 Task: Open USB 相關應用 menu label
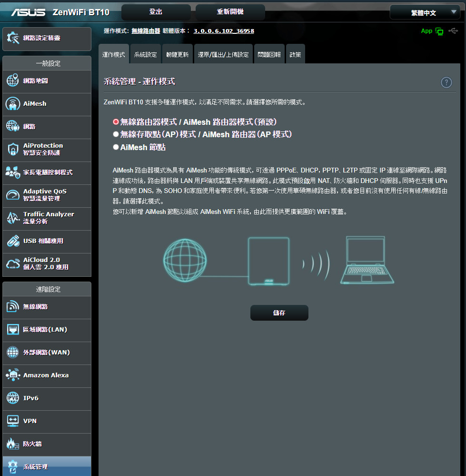pyautogui.click(x=43, y=241)
